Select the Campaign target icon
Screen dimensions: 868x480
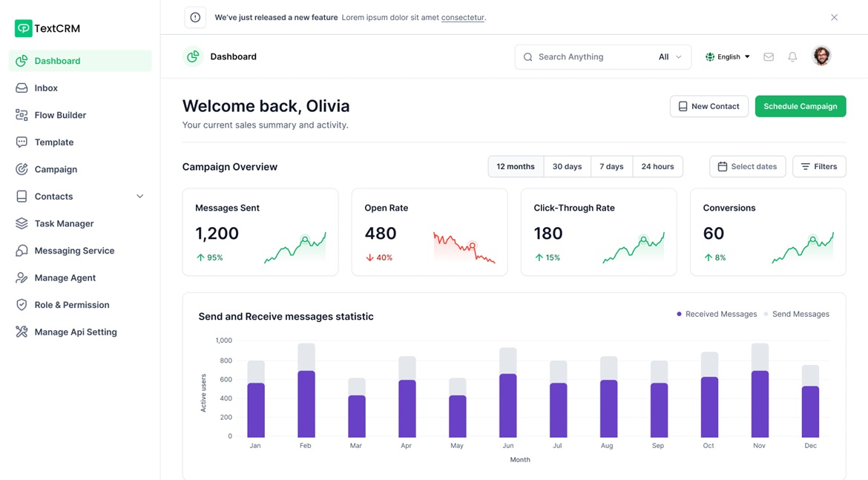click(x=22, y=169)
